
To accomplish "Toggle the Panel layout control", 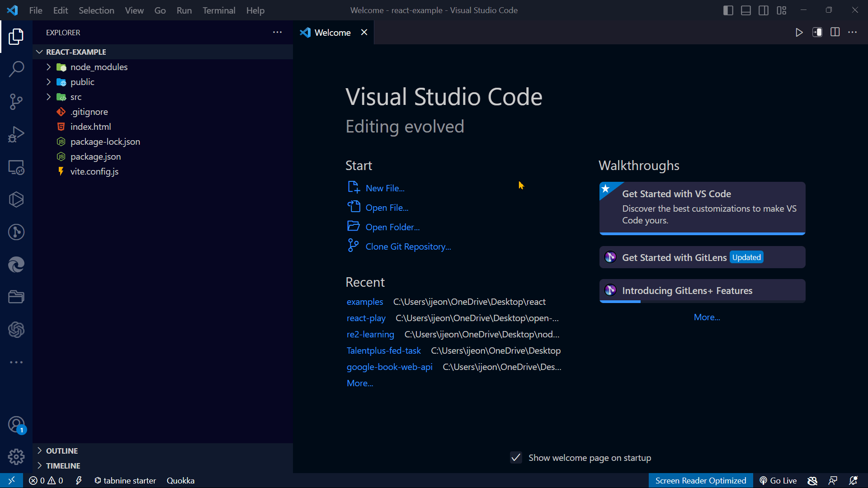I will (746, 10).
